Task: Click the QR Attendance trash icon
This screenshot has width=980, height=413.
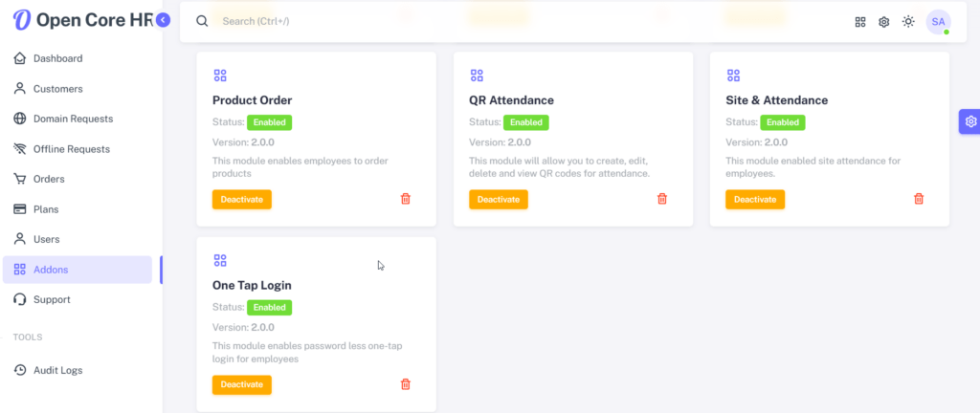Action: coord(661,199)
